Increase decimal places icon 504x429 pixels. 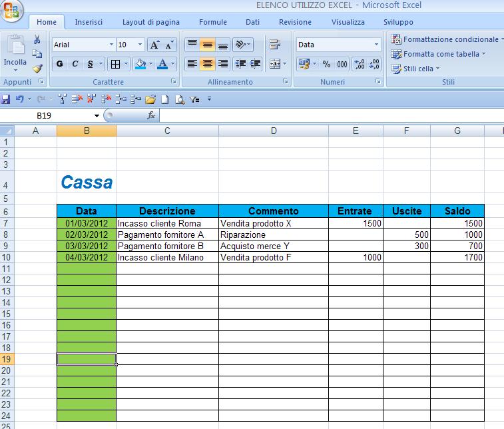(x=360, y=64)
